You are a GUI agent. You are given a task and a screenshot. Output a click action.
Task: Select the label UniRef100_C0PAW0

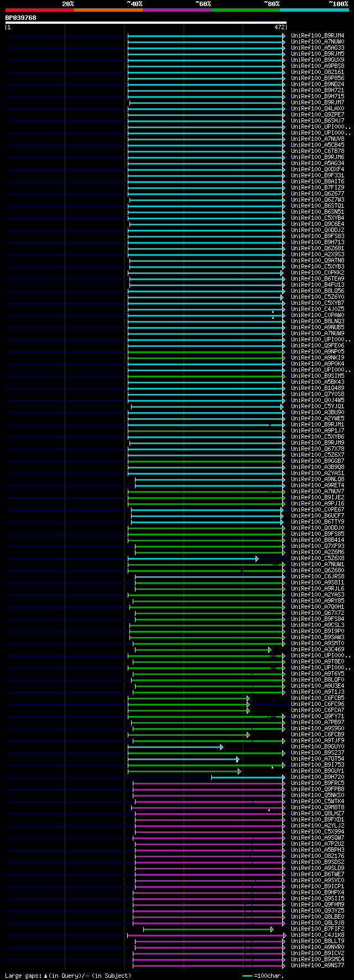317,315
